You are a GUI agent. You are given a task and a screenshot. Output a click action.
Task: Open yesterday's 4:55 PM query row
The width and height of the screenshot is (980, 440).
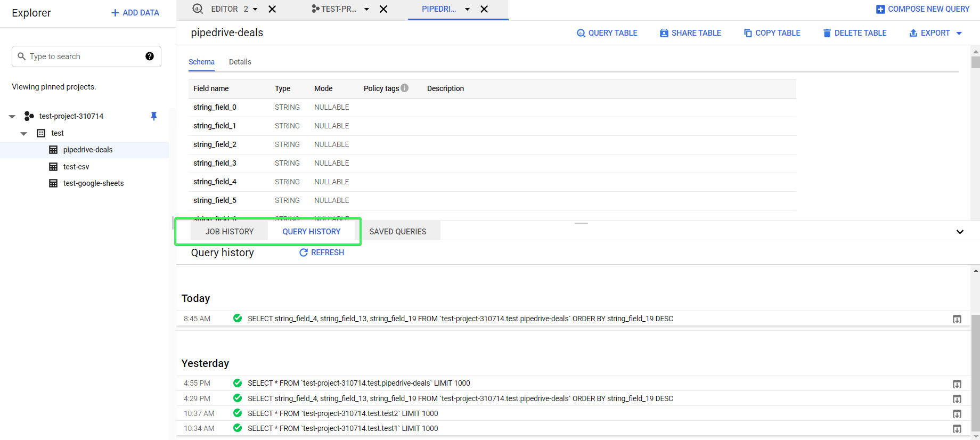click(x=573, y=383)
